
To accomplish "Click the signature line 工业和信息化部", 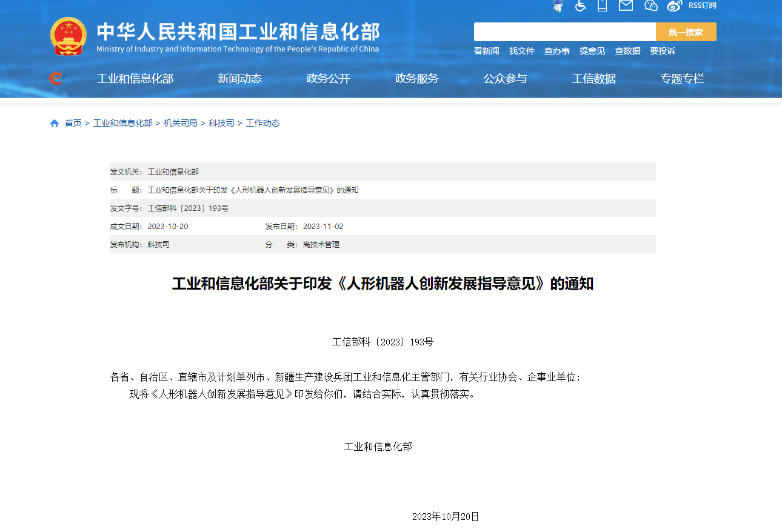I will point(378,447).
